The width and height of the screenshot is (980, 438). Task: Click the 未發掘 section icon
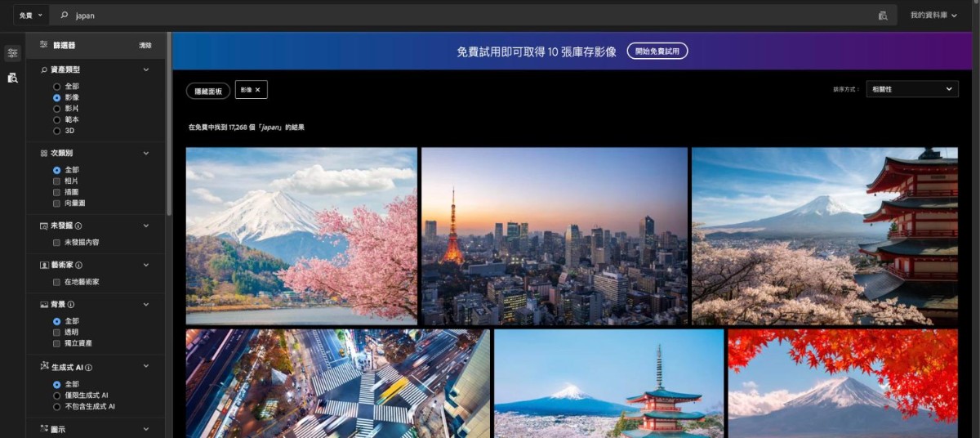[44, 226]
